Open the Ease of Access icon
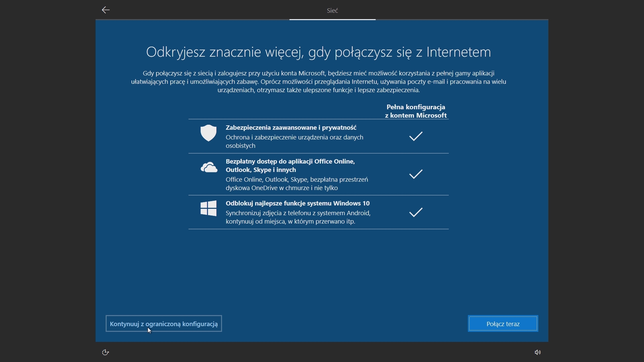The width and height of the screenshot is (644, 362). pos(106,352)
